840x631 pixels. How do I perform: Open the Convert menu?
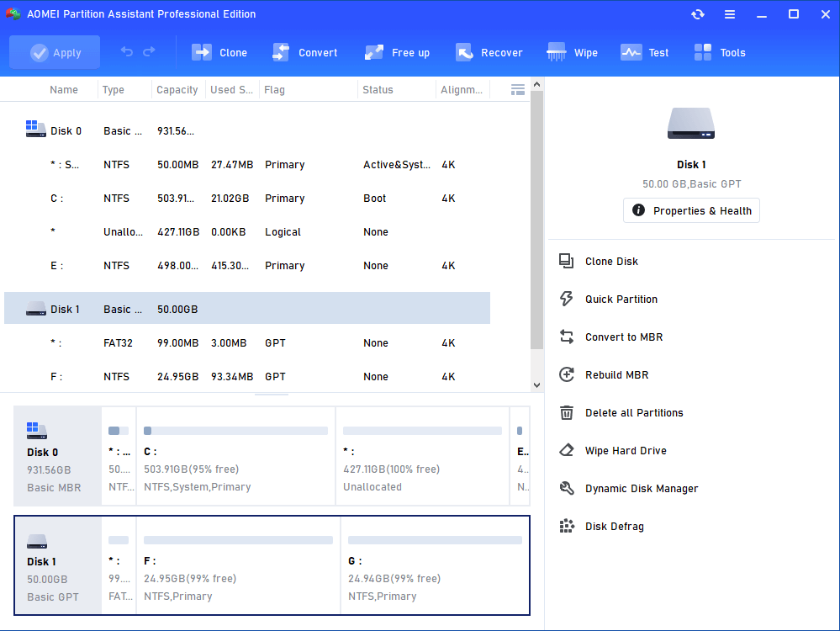point(305,52)
